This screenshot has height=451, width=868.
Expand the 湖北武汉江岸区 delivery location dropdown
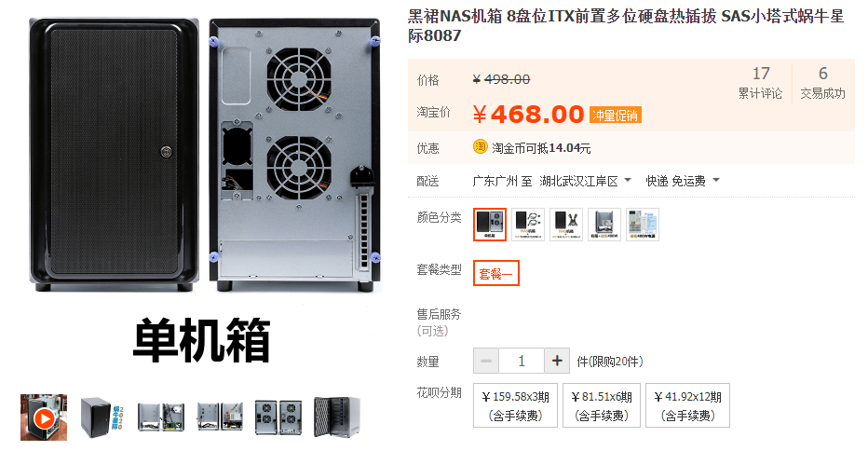585,181
